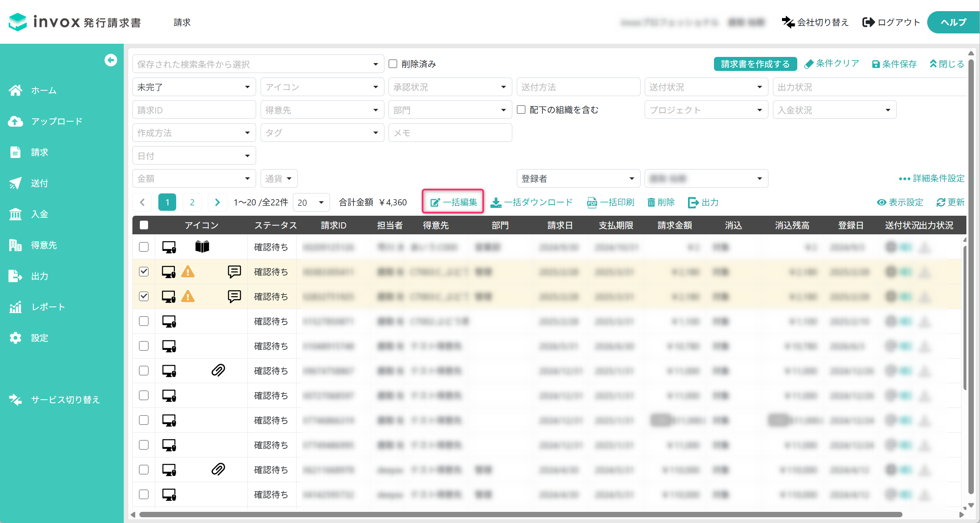Open the 通貨 currency dropdown
This screenshot has width=980, height=523.
[x=279, y=179]
